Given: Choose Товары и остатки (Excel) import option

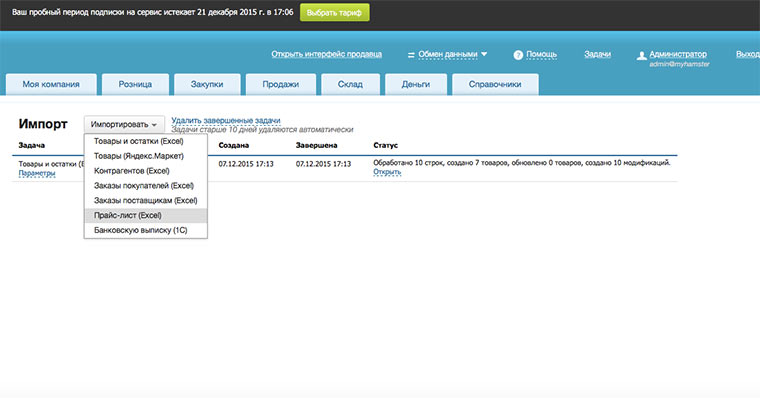Looking at the screenshot, I should 145,142.
